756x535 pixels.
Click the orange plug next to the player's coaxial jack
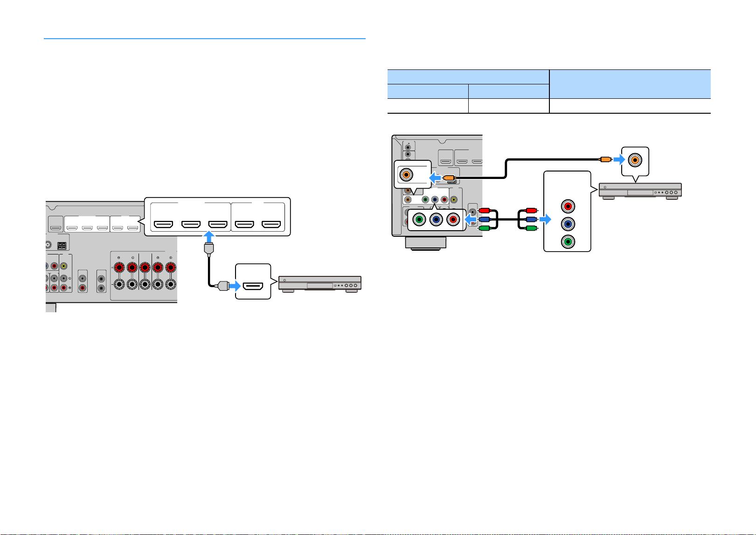point(605,160)
